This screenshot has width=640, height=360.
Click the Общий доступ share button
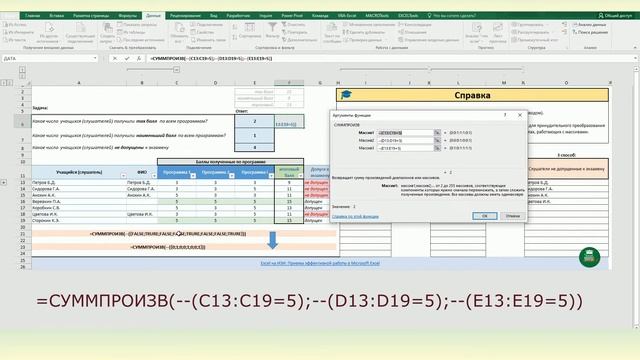pos(615,16)
